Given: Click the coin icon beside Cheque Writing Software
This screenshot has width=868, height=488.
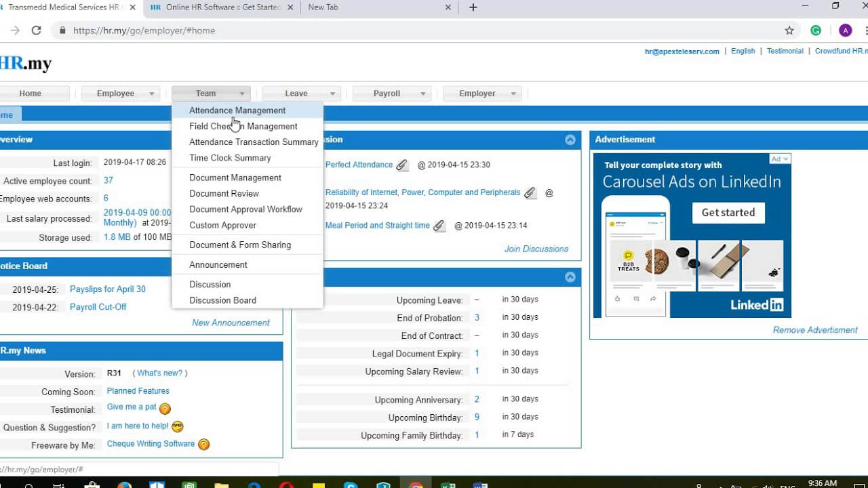Looking at the screenshot, I should tap(203, 444).
